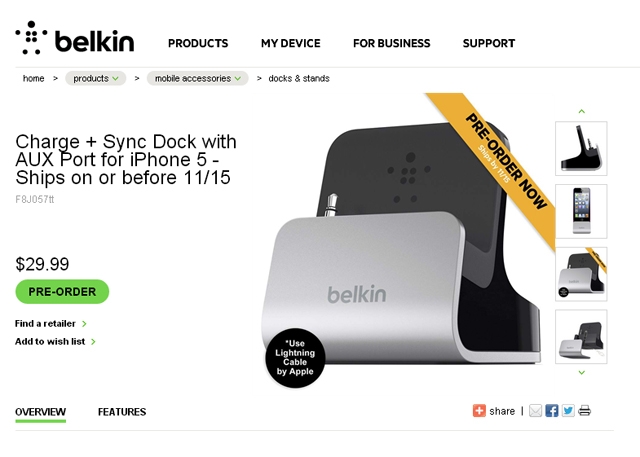Select the dock side-profile thumbnail

tap(581, 149)
